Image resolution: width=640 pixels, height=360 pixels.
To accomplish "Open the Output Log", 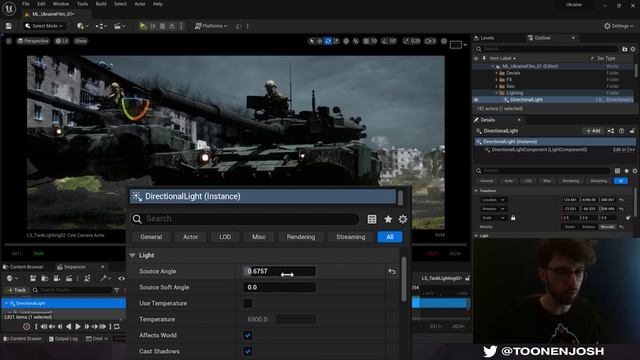I will click(x=63, y=339).
